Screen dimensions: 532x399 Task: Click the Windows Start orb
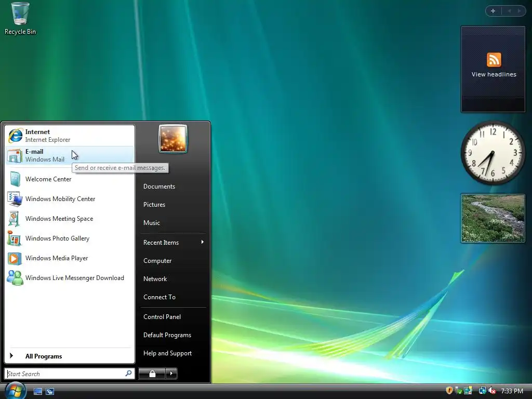[15, 391]
